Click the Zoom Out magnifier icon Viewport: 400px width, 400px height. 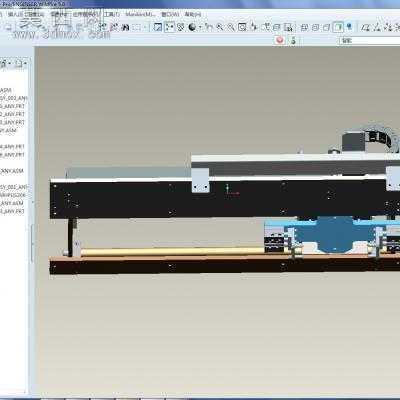pos(231,27)
